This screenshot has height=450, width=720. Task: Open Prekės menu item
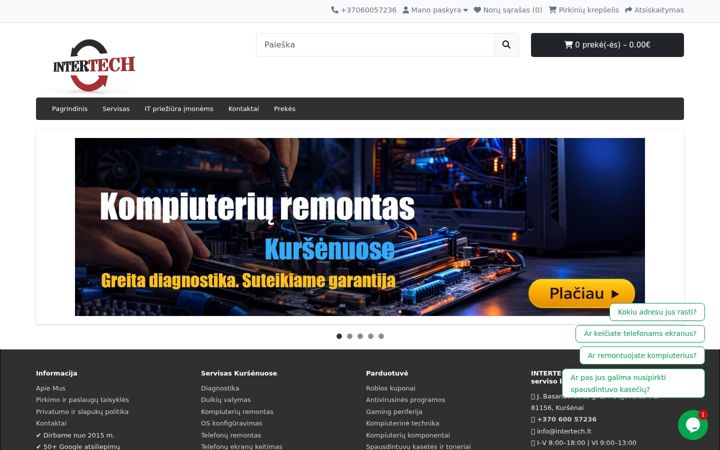click(x=284, y=109)
